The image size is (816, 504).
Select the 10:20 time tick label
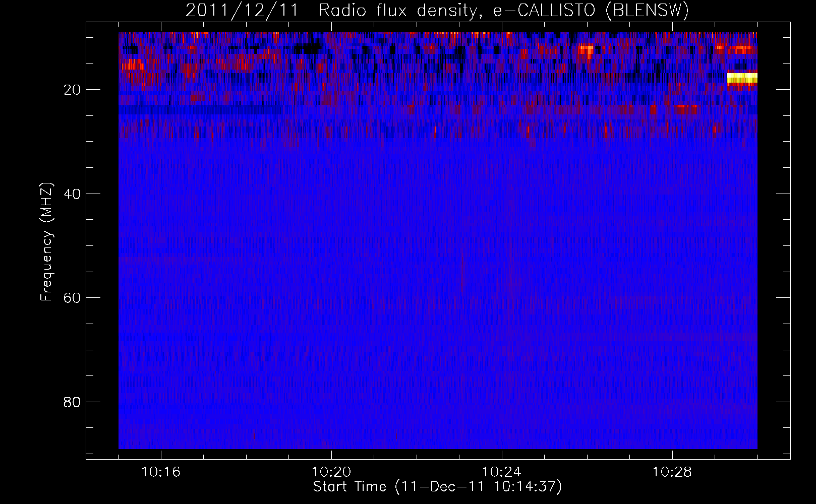[x=331, y=472]
